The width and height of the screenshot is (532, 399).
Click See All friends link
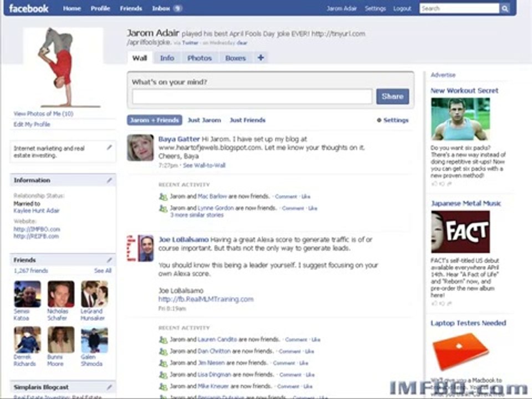103,271
